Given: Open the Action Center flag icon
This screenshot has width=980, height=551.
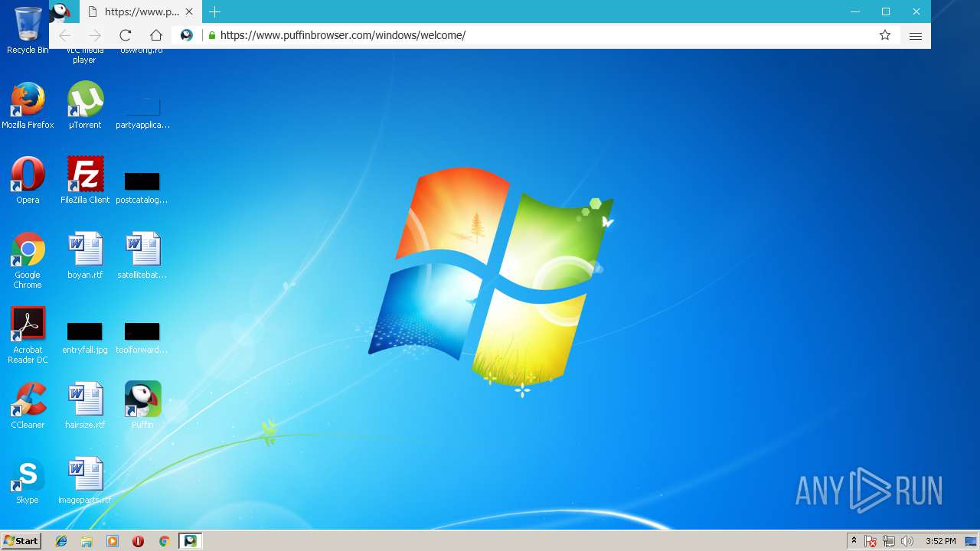Looking at the screenshot, I should pos(871,541).
